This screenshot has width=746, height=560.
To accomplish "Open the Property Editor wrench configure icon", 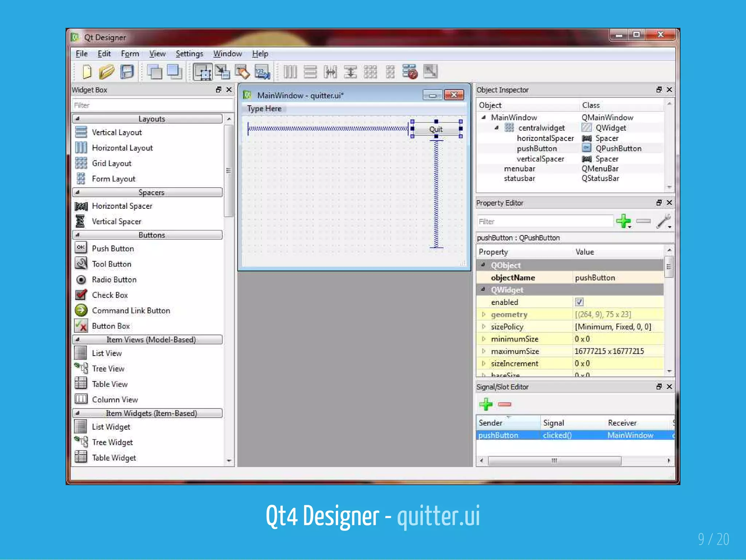I will pyautogui.click(x=664, y=221).
